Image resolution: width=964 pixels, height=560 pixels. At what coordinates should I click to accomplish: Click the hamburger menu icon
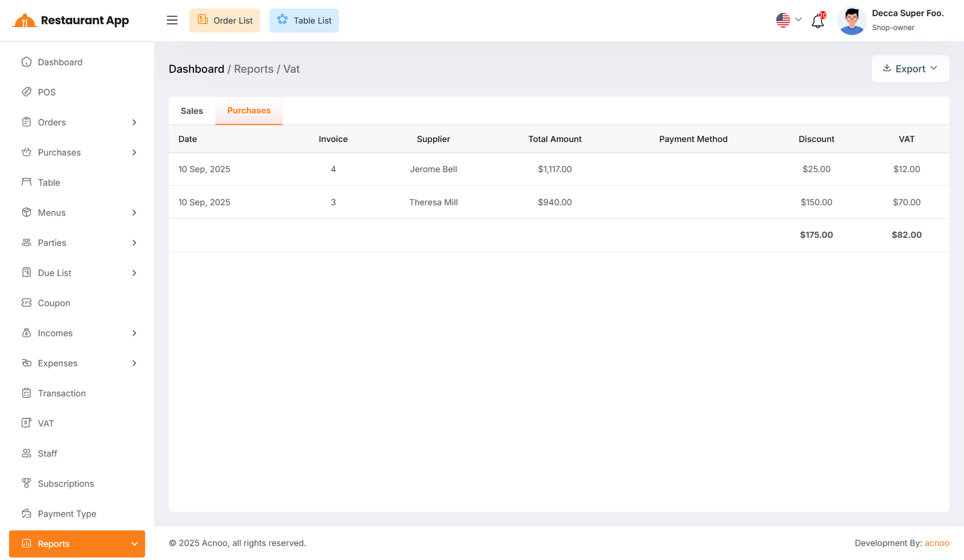click(x=172, y=20)
